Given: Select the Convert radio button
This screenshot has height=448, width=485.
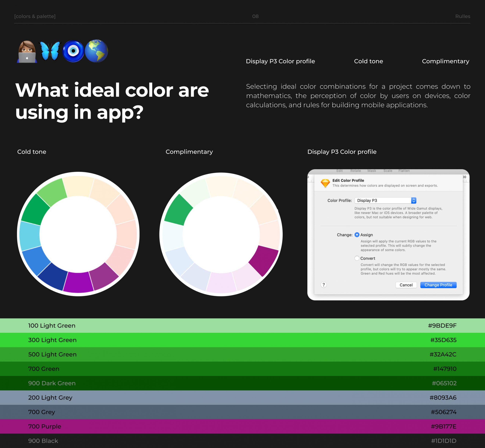Looking at the screenshot, I should (x=357, y=258).
